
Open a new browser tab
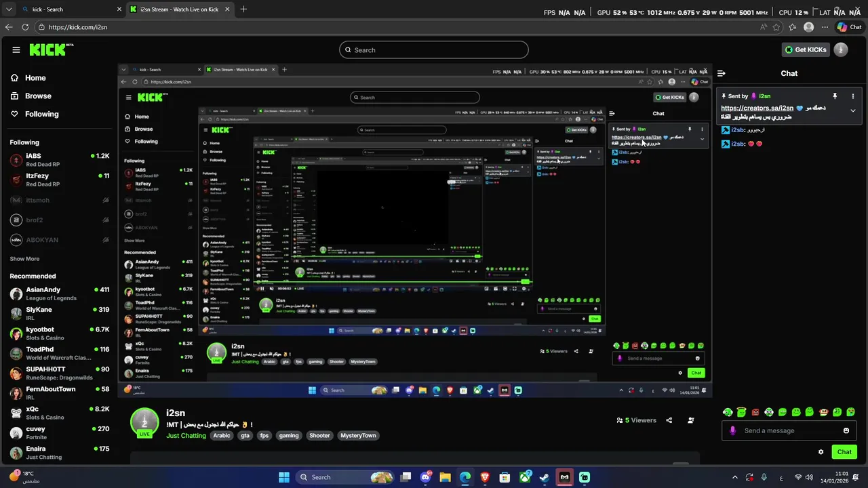pyautogui.click(x=243, y=9)
